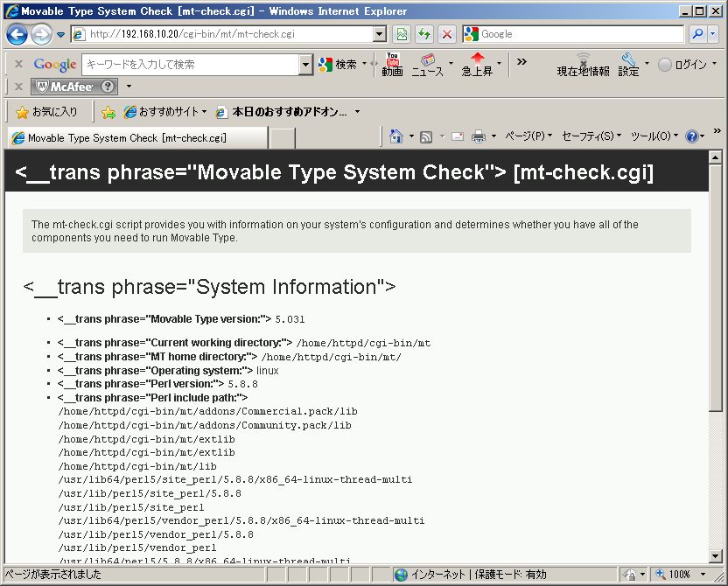The height and width of the screenshot is (586, 728).
Task: Click the add to favorites bar star icon
Action: 108,112
